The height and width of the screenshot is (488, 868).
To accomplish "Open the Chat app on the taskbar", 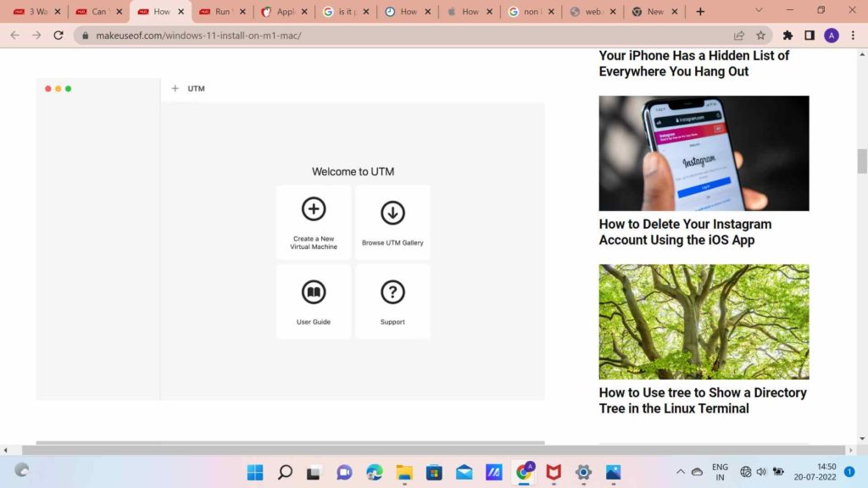I will click(x=344, y=472).
